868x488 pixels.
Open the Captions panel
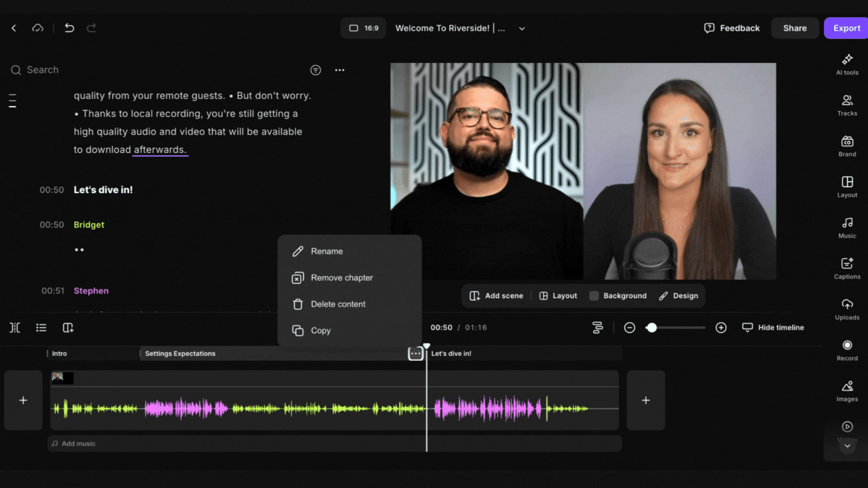847,268
